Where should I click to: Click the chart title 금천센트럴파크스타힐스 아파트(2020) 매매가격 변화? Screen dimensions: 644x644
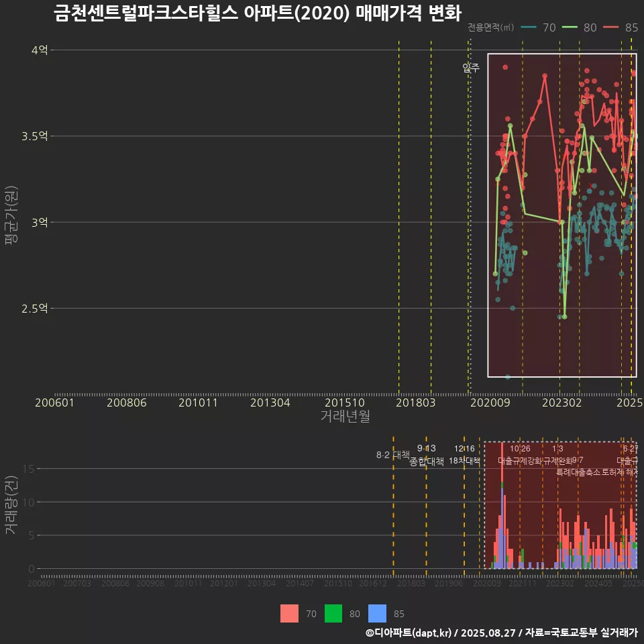click(258, 13)
